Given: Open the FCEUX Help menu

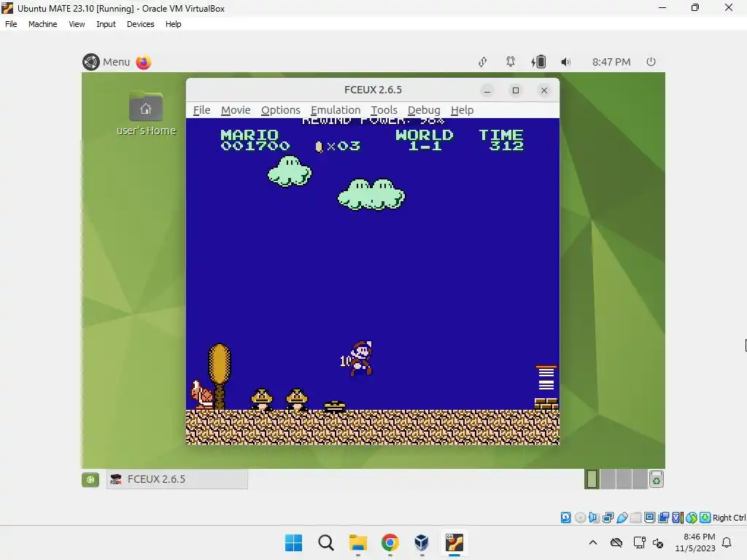Looking at the screenshot, I should 462,110.
